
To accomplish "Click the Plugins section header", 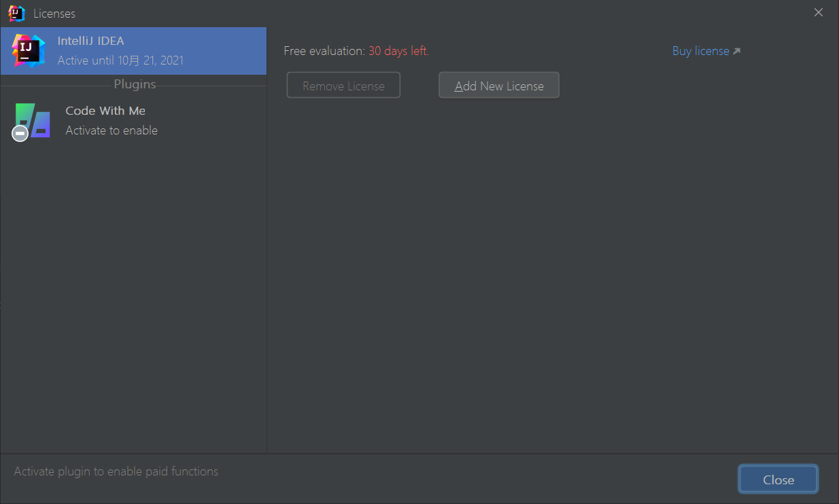I will 135,84.
